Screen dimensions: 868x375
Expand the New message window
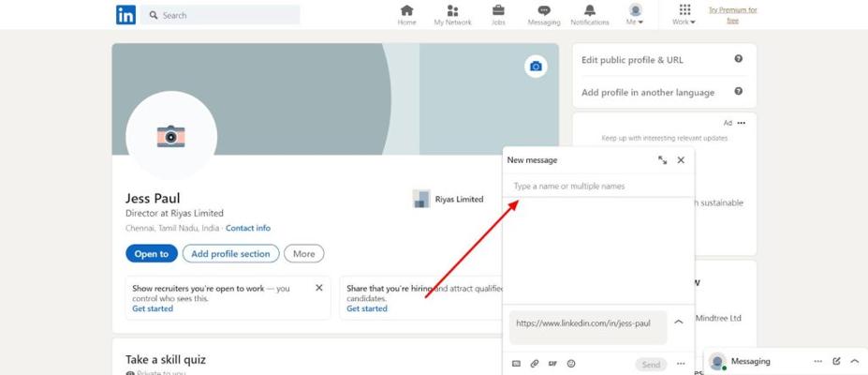pos(662,160)
